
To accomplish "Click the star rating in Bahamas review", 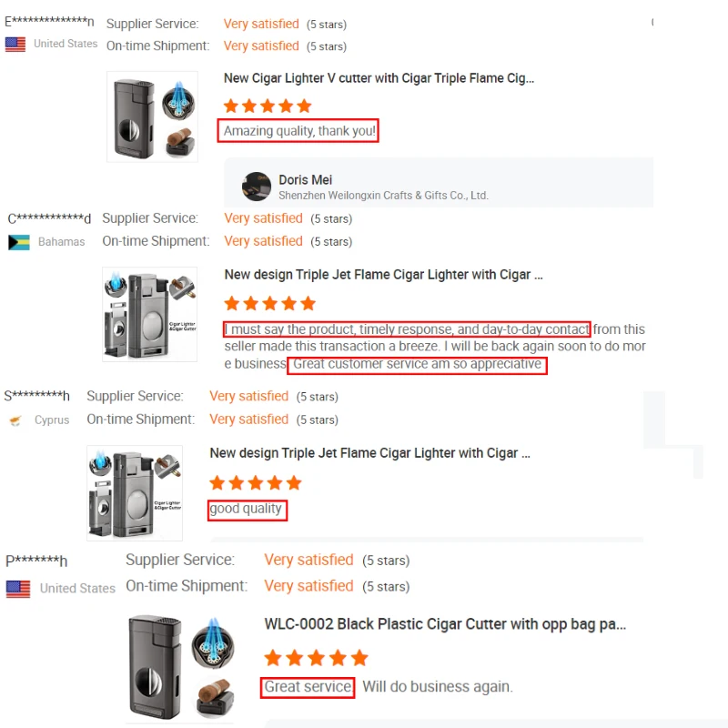I will pyautogui.click(x=269, y=304).
